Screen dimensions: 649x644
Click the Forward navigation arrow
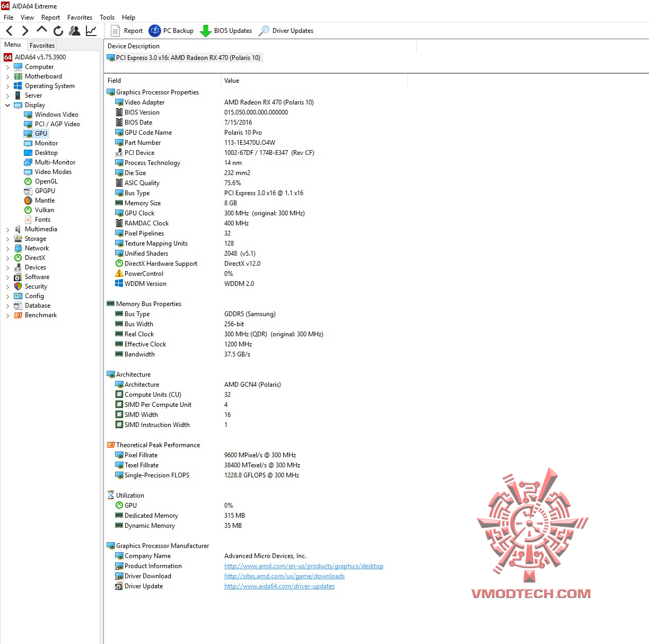pos(25,31)
